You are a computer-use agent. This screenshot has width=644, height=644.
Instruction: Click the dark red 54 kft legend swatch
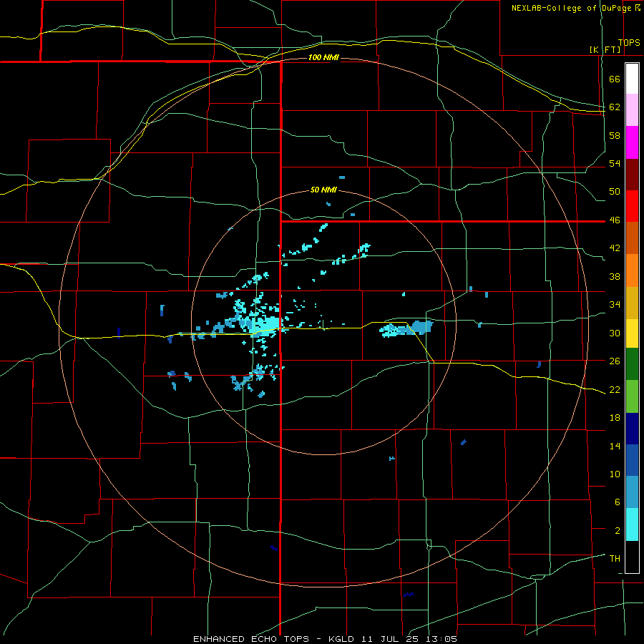(632, 174)
